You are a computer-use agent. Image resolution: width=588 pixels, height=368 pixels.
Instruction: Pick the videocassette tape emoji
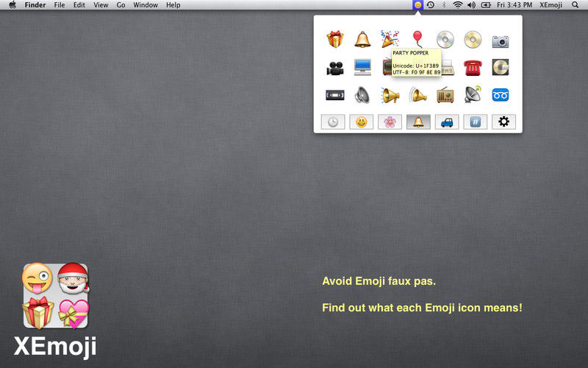(x=335, y=95)
